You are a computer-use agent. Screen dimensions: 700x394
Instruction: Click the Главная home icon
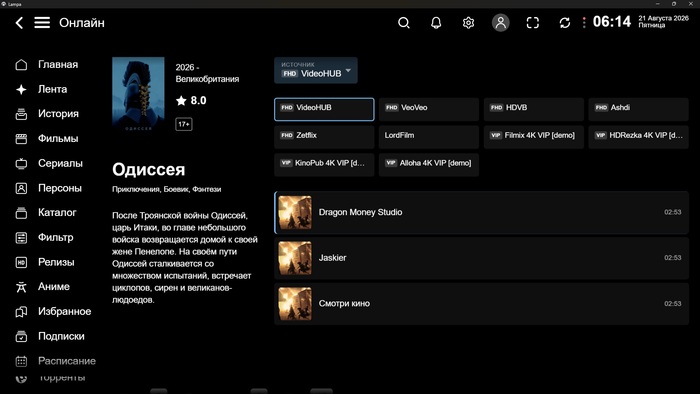click(x=21, y=65)
